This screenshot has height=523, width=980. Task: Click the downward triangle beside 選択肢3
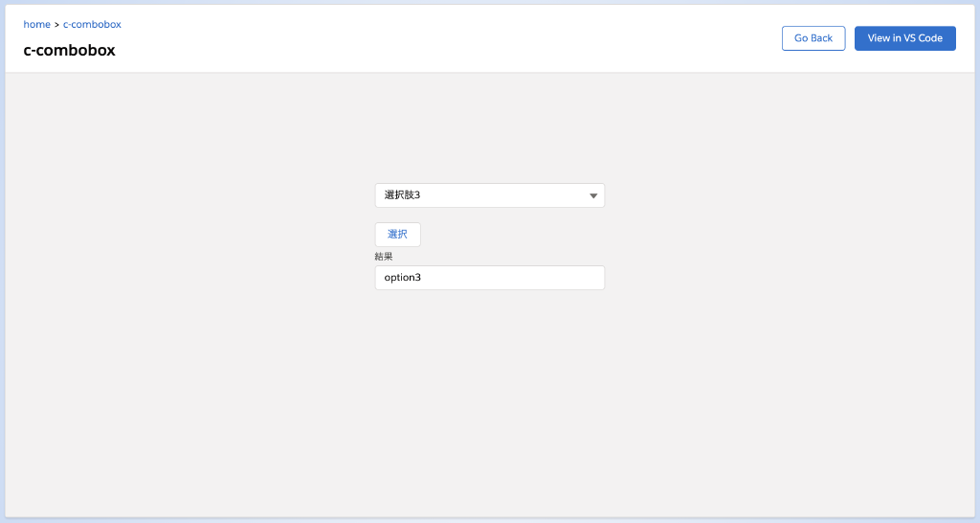[x=593, y=195]
